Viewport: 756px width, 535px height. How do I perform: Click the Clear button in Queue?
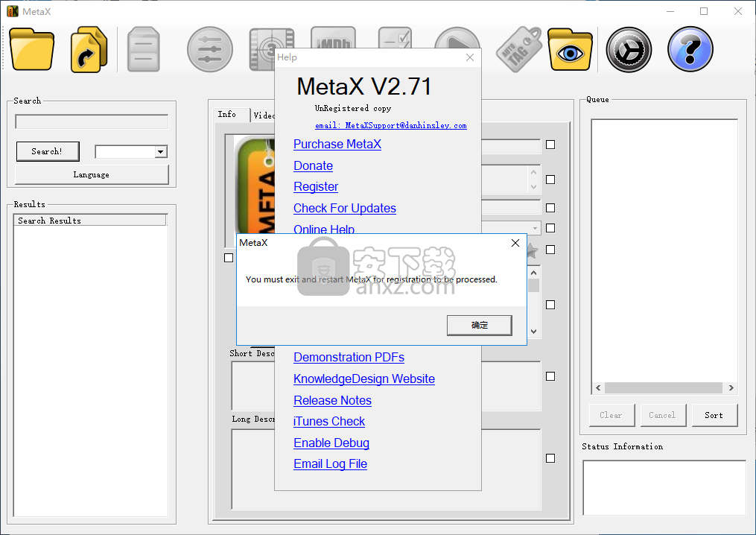pyautogui.click(x=612, y=415)
